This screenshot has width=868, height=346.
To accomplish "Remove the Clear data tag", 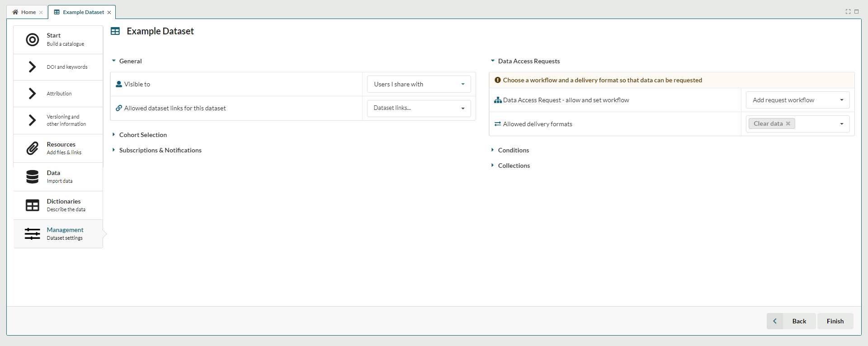I will pos(788,123).
